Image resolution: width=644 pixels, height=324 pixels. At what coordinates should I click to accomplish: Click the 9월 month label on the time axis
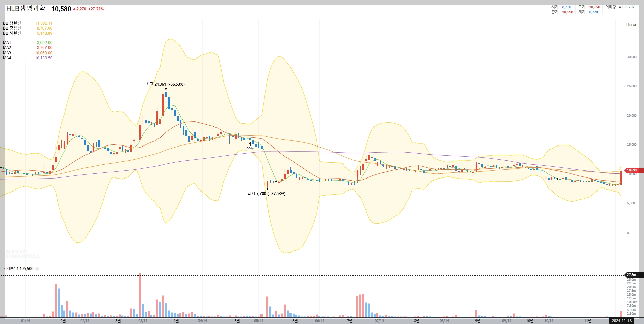478,321
